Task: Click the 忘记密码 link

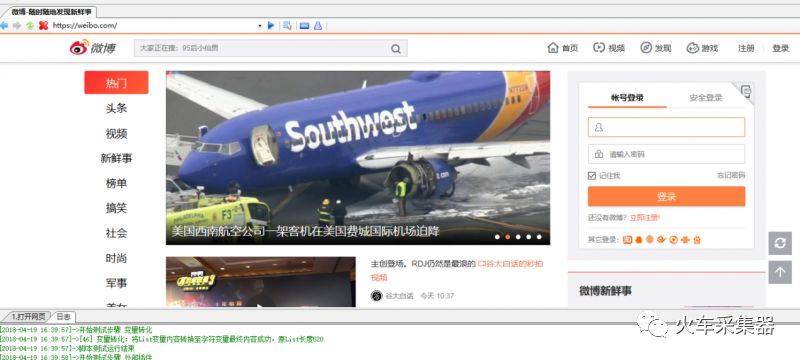Action: pos(731,175)
